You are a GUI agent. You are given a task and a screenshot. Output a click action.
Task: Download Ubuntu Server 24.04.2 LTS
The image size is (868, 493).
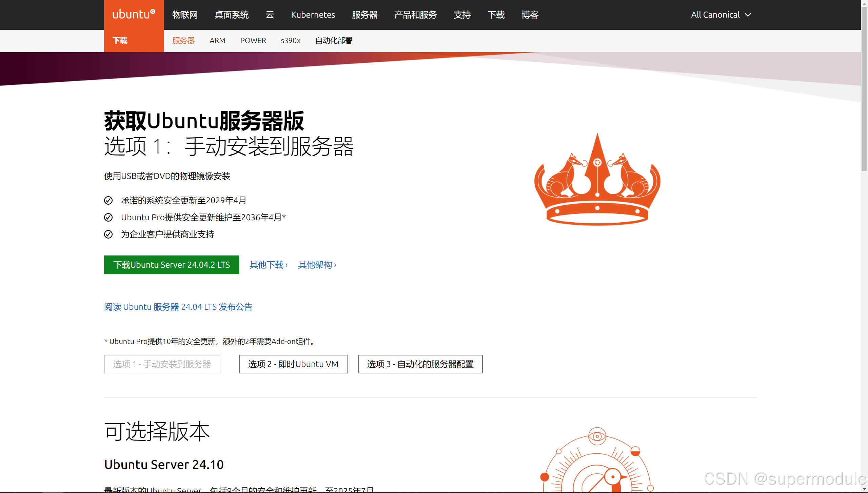(171, 265)
